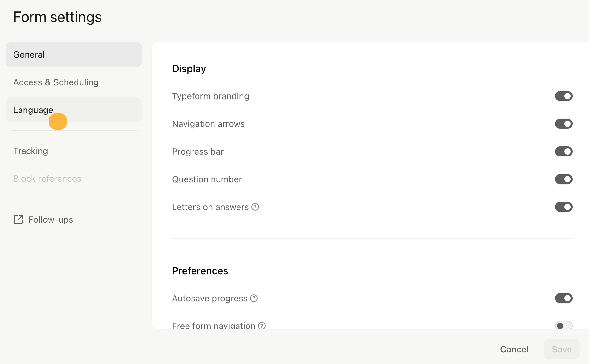
Task: Click the Typeform branding label
Action: tap(210, 96)
